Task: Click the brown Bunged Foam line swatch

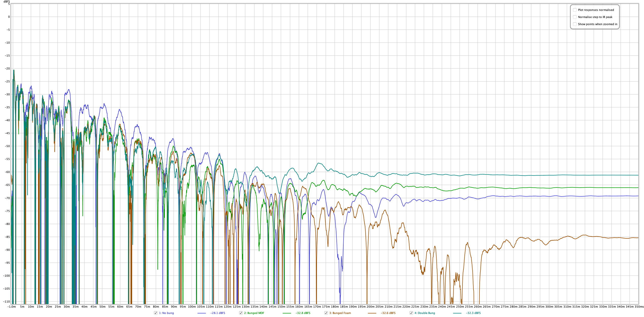Action: pos(372,313)
